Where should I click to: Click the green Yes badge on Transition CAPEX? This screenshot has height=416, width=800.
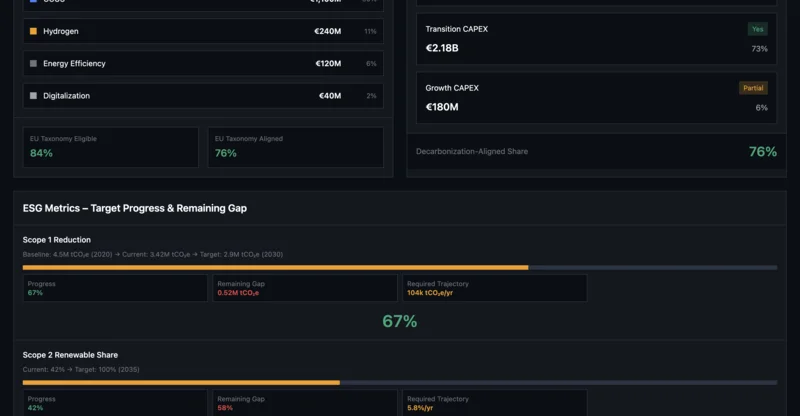[757, 29]
